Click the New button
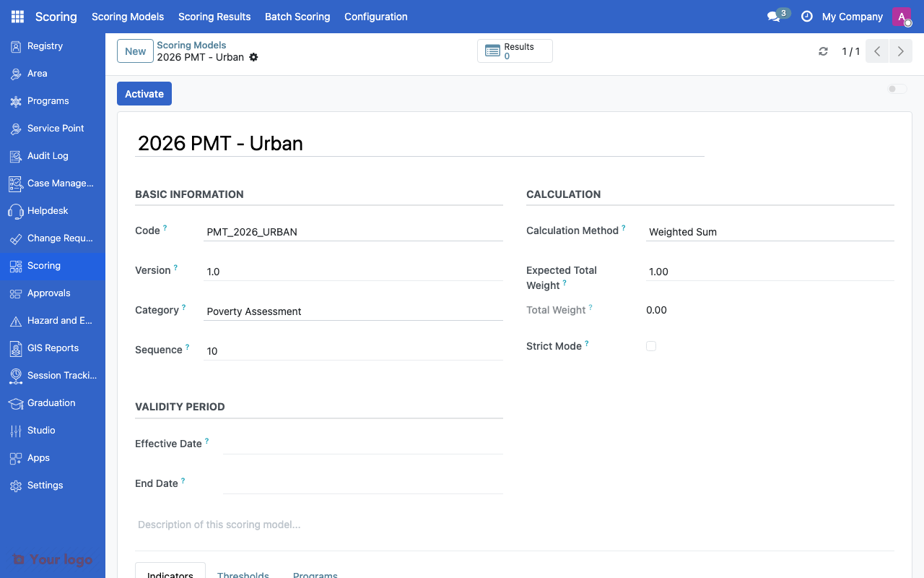The height and width of the screenshot is (578, 924). 135,51
